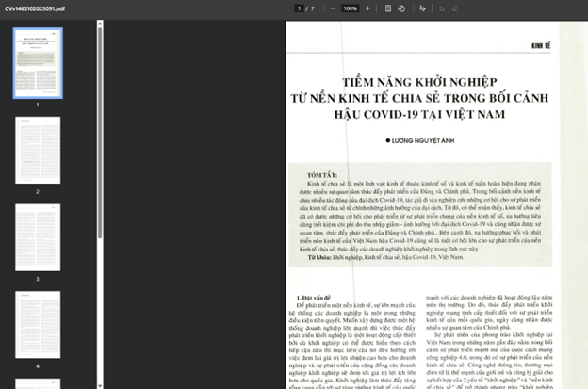Click the article title heading on page
The image size is (588, 389).
(419, 98)
